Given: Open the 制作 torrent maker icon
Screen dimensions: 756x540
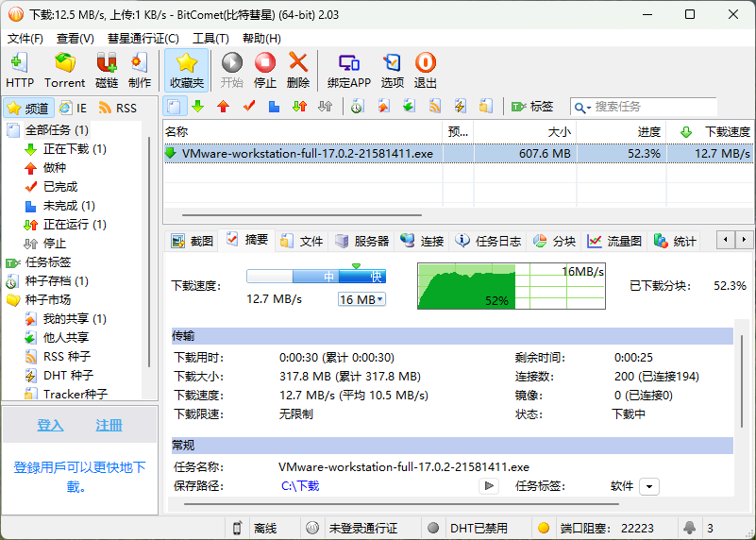Looking at the screenshot, I should 140,70.
